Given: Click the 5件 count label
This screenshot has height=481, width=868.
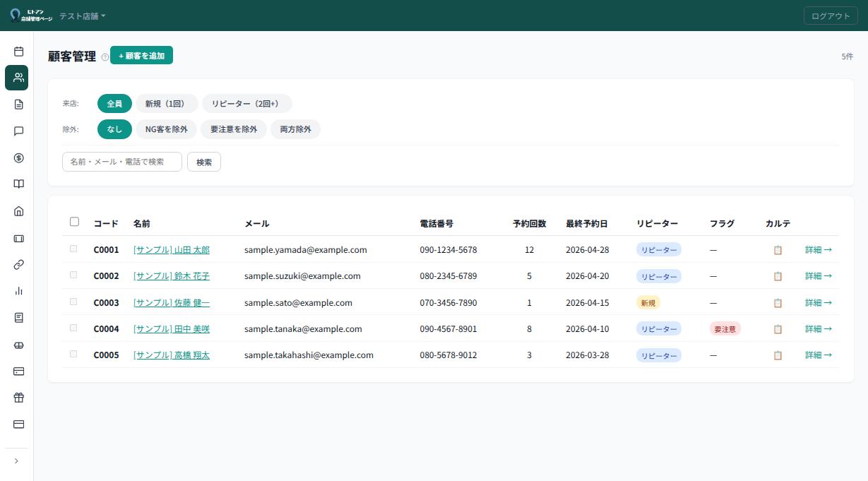Looking at the screenshot, I should [x=848, y=57].
